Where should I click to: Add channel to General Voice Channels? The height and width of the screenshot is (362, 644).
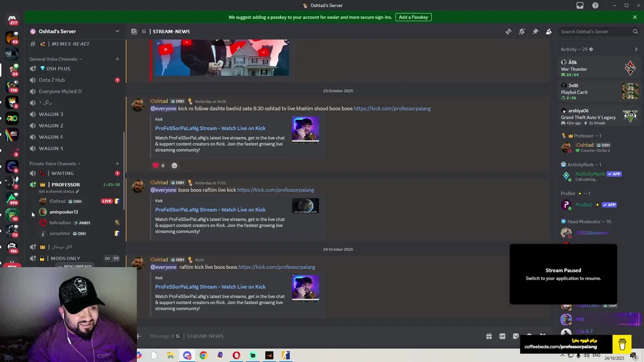click(x=117, y=59)
